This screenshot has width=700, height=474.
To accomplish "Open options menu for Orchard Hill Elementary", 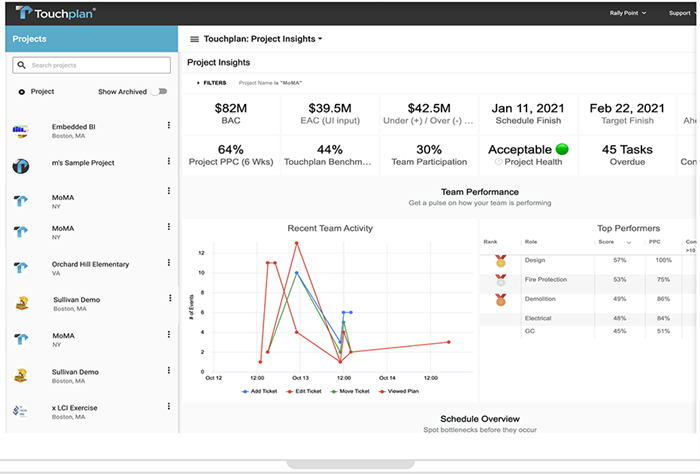I will coord(168,265).
